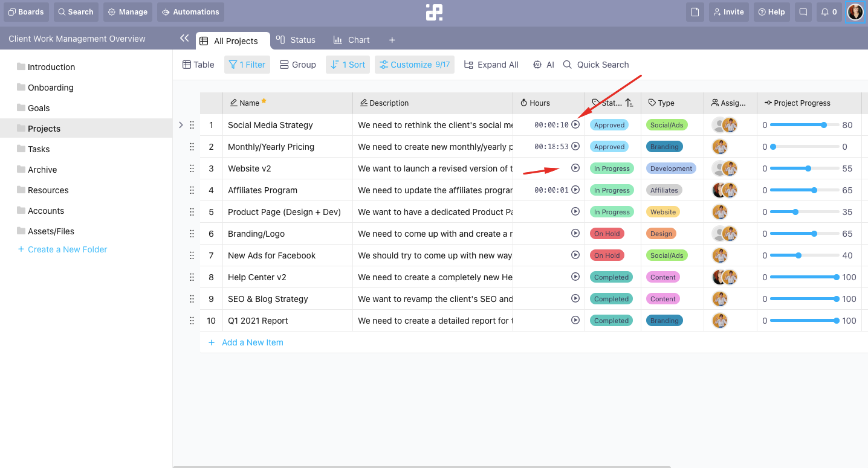Screen dimensions: 868x468
Task: Toggle the 1 Sort option
Action: tap(348, 65)
